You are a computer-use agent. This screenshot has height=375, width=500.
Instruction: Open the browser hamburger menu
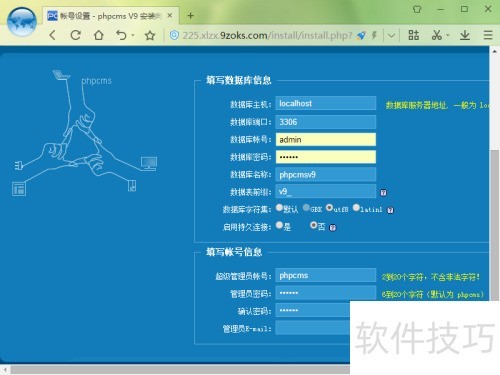488,35
